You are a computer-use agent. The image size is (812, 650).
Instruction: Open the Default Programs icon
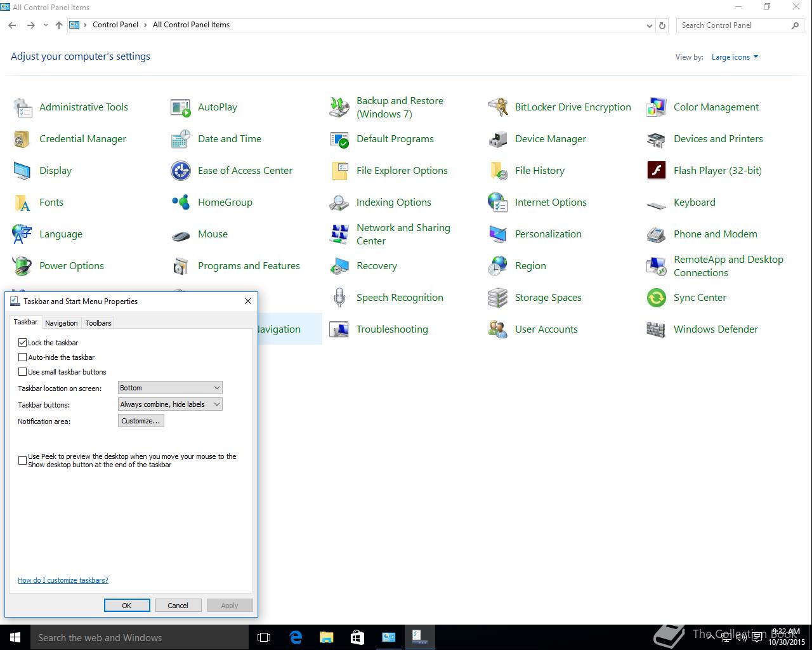point(339,139)
